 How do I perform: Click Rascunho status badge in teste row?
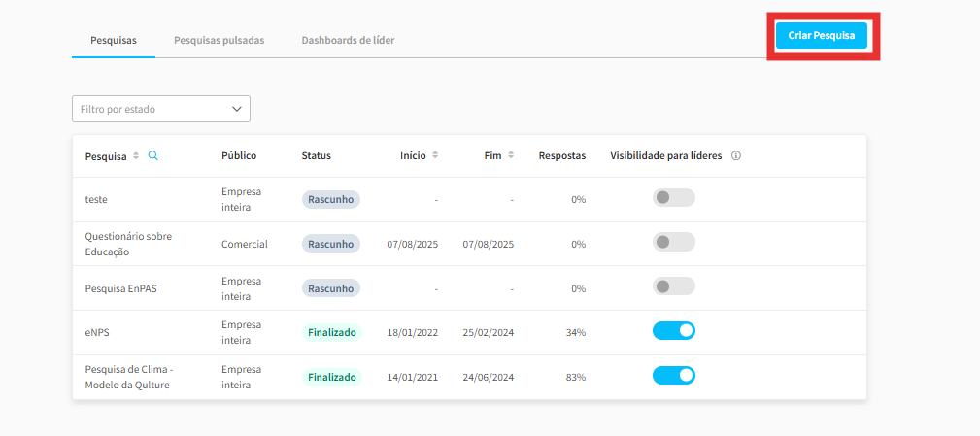pos(330,200)
